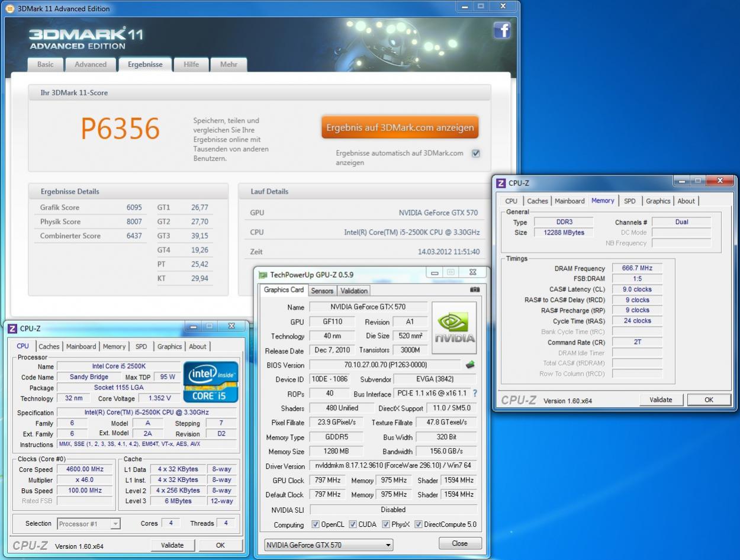Click the NVIDIA logo in GPU-Z
This screenshot has height=560, width=740.
pyautogui.click(x=454, y=329)
